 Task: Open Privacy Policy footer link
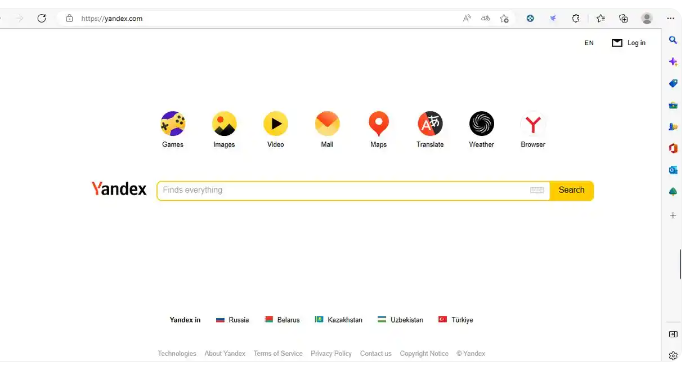tap(331, 353)
